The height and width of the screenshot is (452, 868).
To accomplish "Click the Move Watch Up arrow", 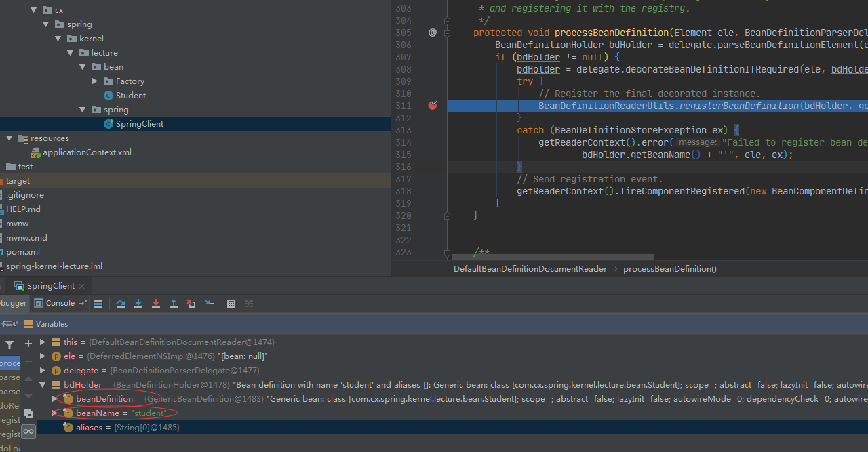I will click(x=28, y=379).
